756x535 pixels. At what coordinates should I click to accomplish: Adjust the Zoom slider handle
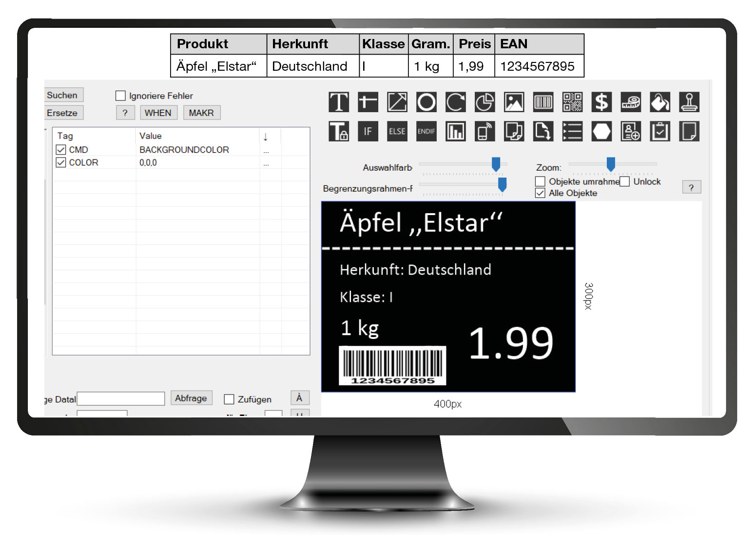(611, 164)
